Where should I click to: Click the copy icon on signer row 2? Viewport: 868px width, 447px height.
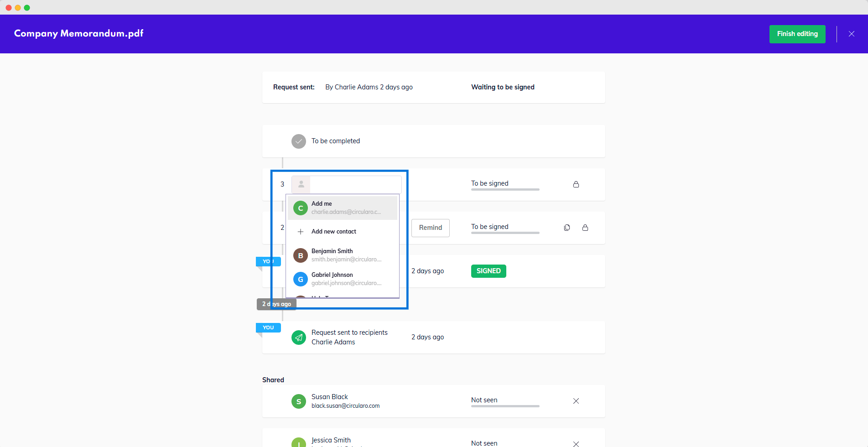[x=567, y=228]
